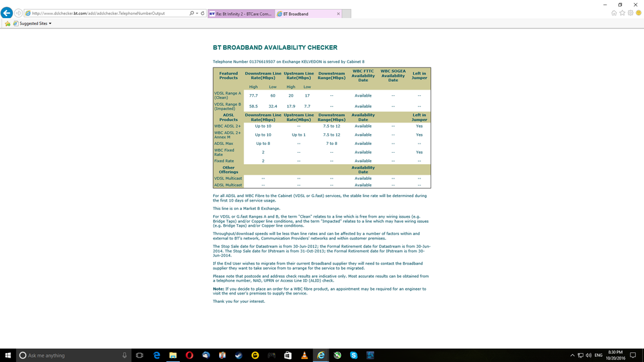Image resolution: width=644 pixels, height=362 pixels.
Task: Click the yellow circular taskbar app icon
Action: pyautogui.click(x=255, y=355)
